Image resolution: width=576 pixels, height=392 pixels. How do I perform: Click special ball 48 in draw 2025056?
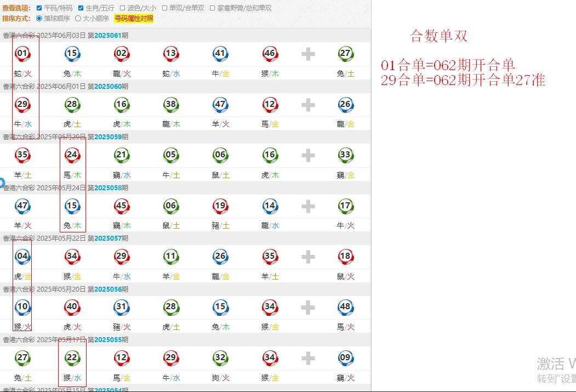point(346,307)
